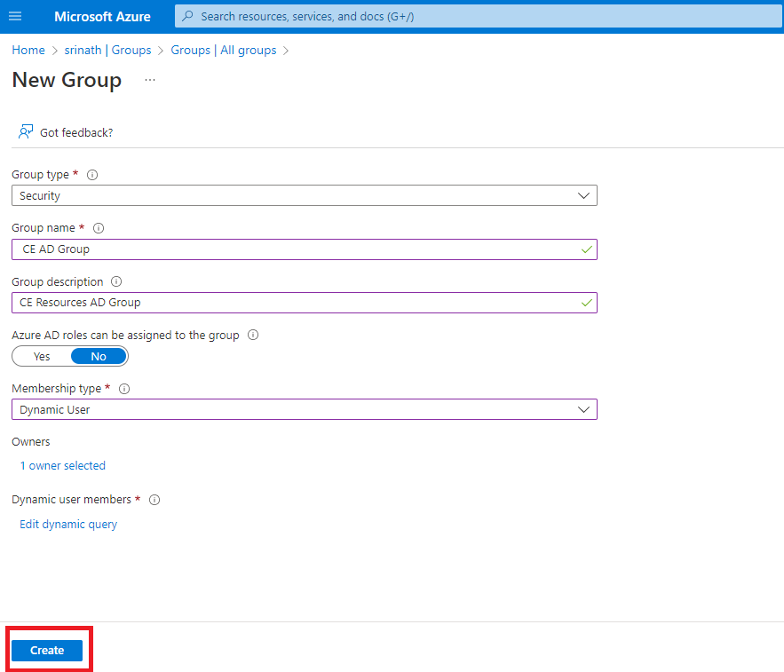The width and height of the screenshot is (784, 672).
Task: Click the Got feedback person icon
Action: [26, 131]
